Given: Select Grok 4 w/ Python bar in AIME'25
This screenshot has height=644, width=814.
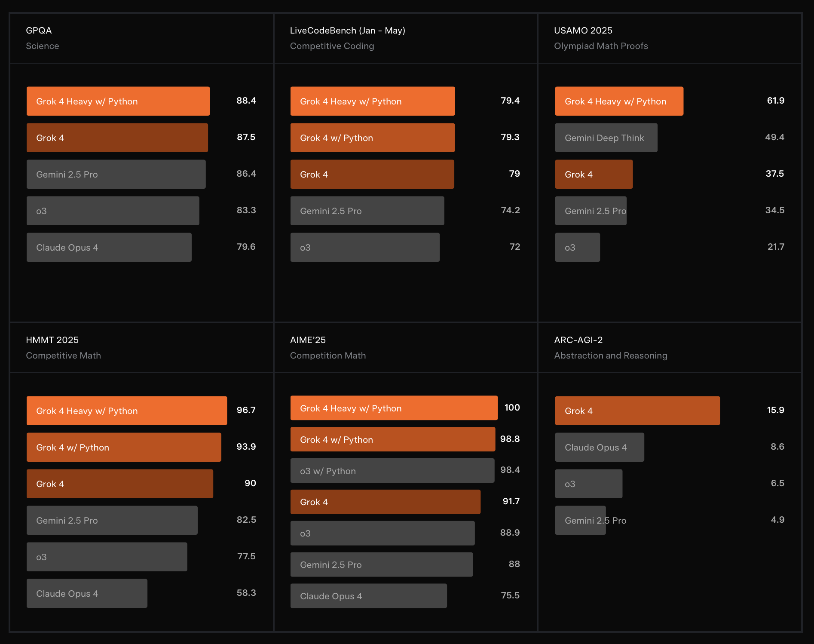Looking at the screenshot, I should [x=393, y=439].
